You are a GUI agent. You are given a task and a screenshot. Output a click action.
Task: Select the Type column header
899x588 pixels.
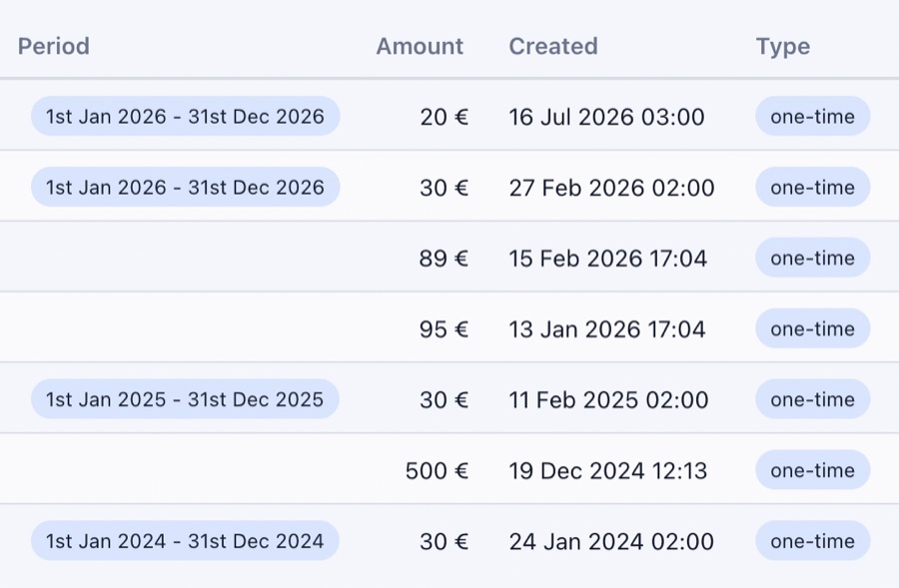[783, 46]
